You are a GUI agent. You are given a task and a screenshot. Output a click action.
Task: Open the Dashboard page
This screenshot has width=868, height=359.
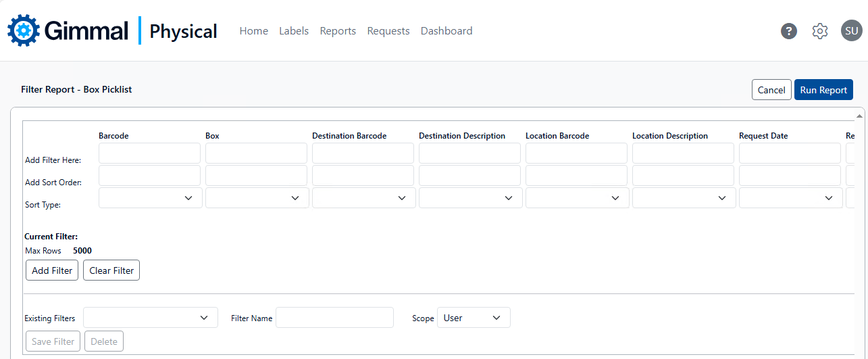click(x=446, y=31)
